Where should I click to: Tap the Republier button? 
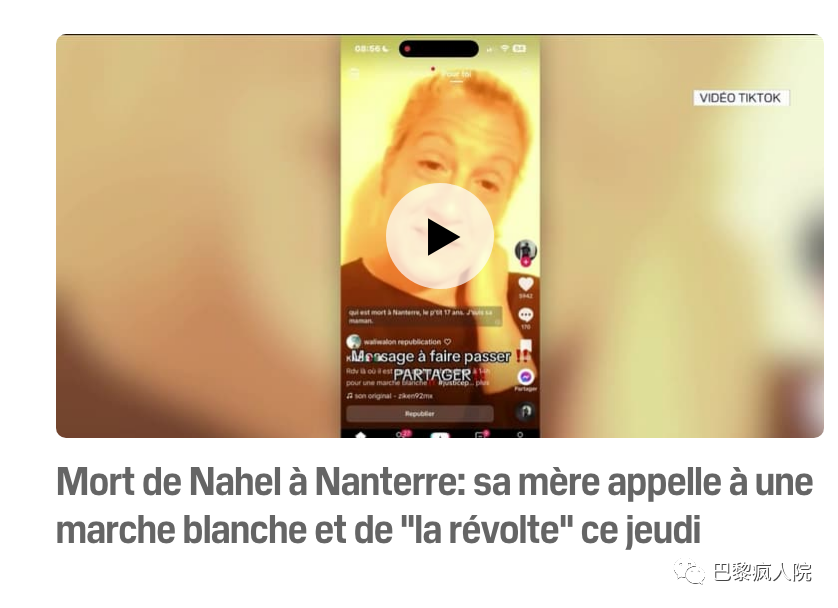pyautogui.click(x=420, y=414)
